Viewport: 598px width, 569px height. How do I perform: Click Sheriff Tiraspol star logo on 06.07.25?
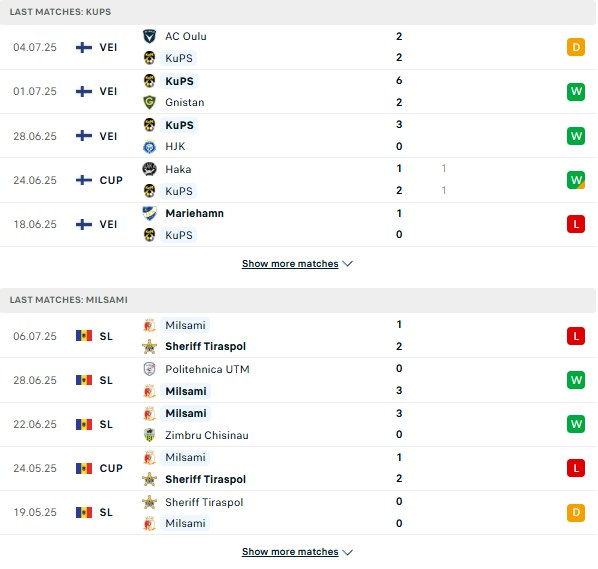tap(149, 346)
